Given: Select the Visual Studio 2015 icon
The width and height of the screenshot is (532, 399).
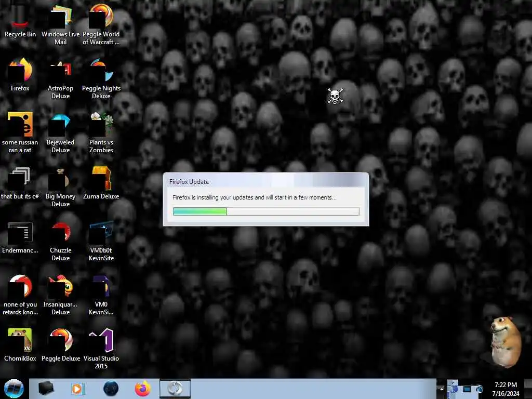Looking at the screenshot, I should coord(101,349).
